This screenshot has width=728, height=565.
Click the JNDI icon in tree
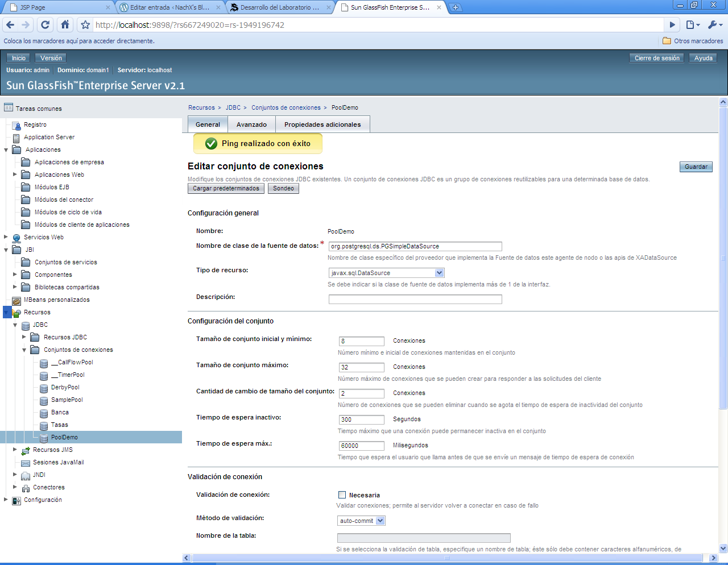pyautogui.click(x=26, y=475)
